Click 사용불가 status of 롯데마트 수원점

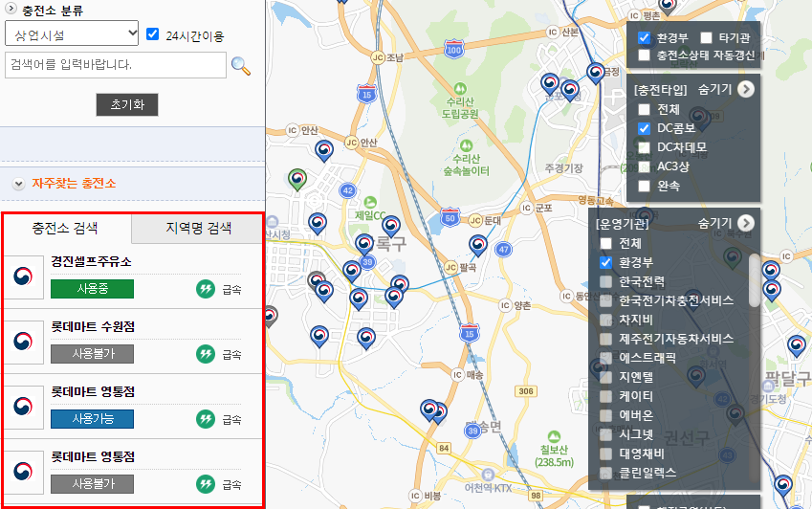pyautogui.click(x=92, y=354)
